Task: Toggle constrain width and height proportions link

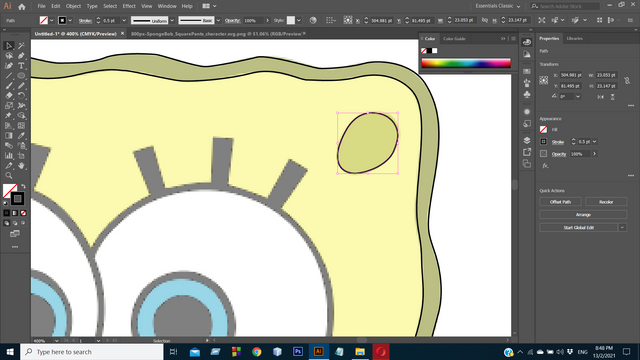Action: tap(627, 80)
